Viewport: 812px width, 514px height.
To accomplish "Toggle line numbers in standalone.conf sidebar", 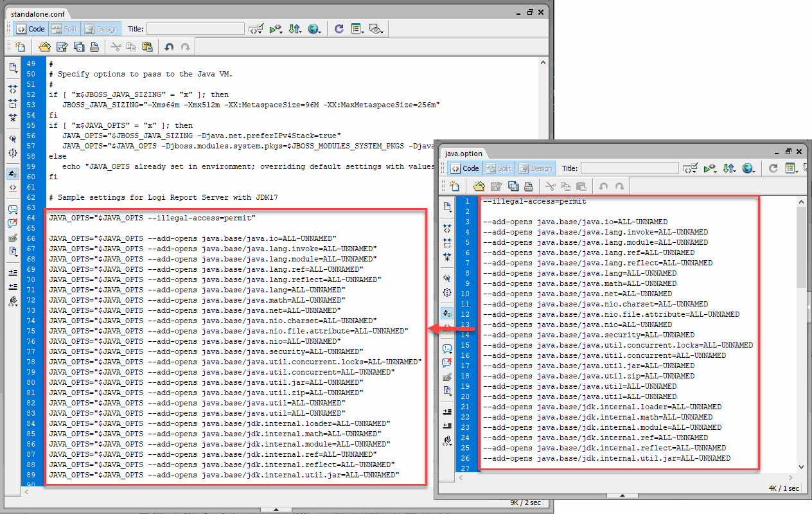I will pos(13,174).
